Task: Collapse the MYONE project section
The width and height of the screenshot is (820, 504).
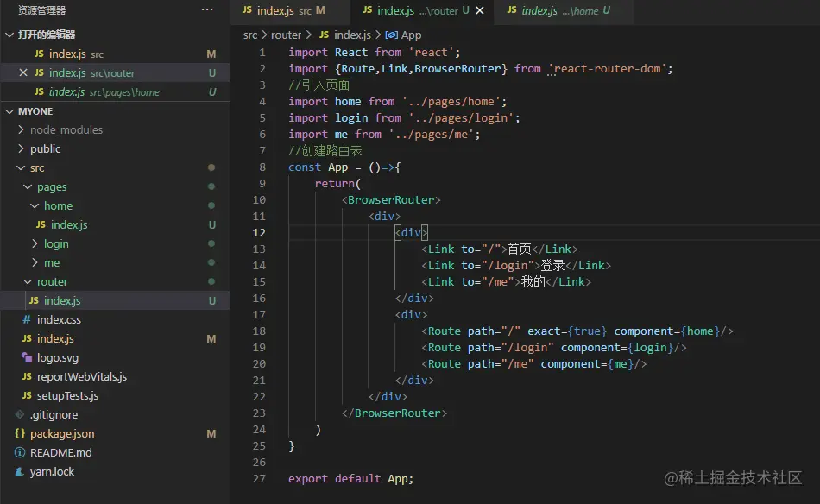Action: click(9, 111)
